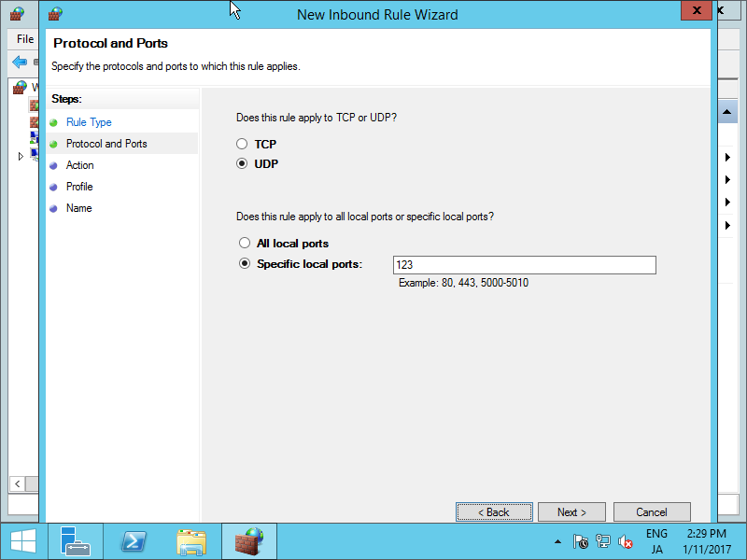Click the port number input field
The height and width of the screenshot is (560, 747).
pyautogui.click(x=524, y=265)
